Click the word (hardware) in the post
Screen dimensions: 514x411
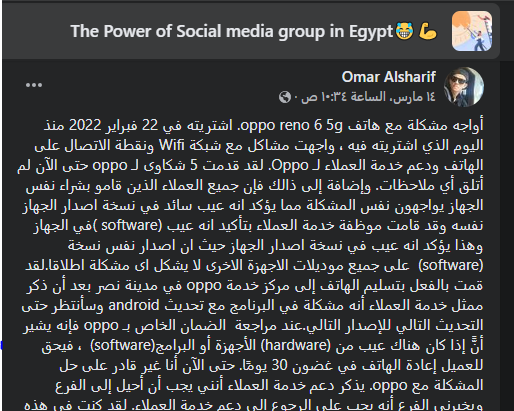296,345
